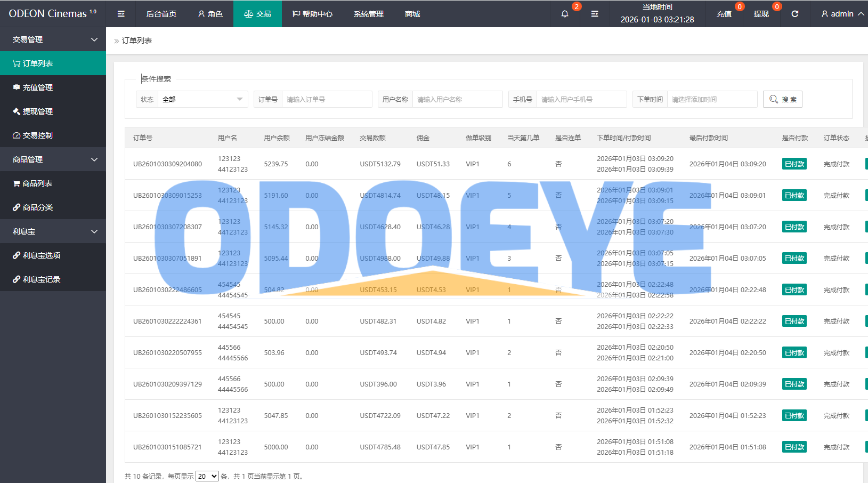Open the 状态 全部 dropdown

(x=202, y=99)
